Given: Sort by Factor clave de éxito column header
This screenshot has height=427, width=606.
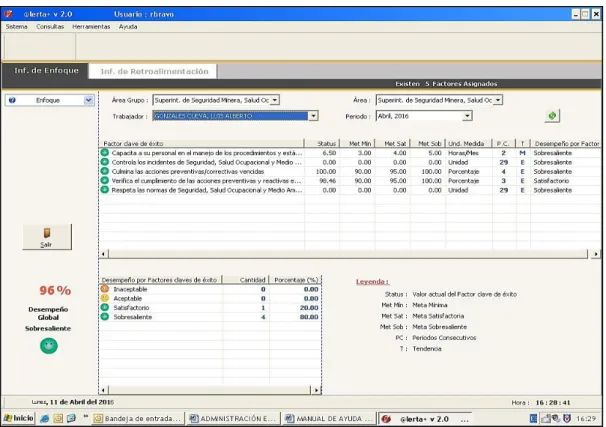Looking at the screenshot, I should tap(202, 143).
